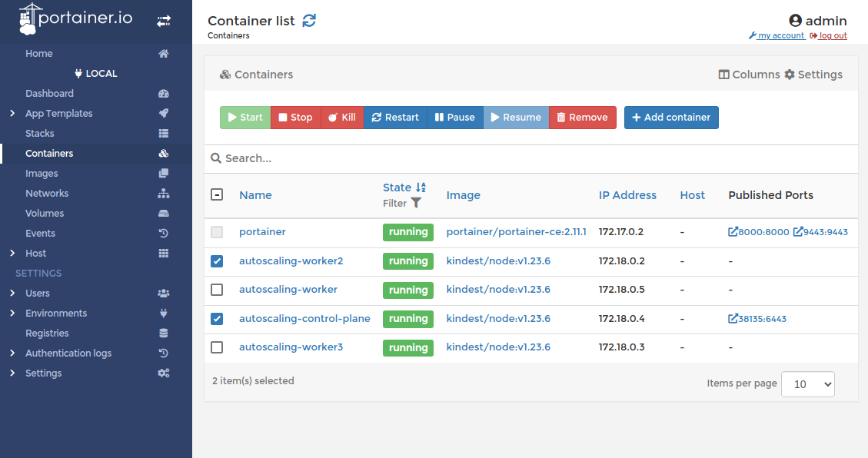The height and width of the screenshot is (458, 868).
Task: Click the refresh icon beside Container list
Action: pyautogui.click(x=309, y=21)
